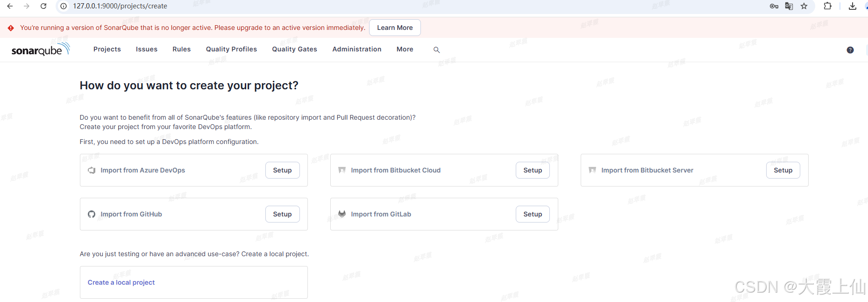Viewport: 868px width, 302px height.
Task: Click the Azure DevOps icon
Action: point(92,170)
